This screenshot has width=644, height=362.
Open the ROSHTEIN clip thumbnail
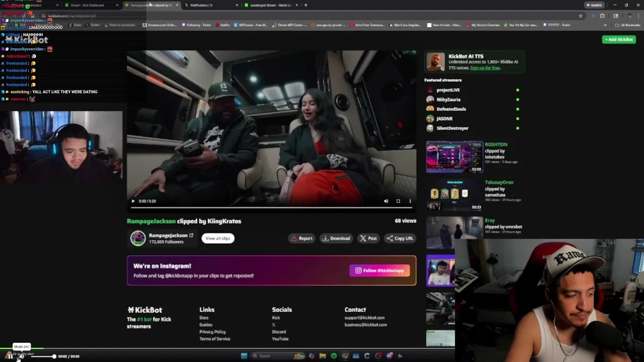454,157
